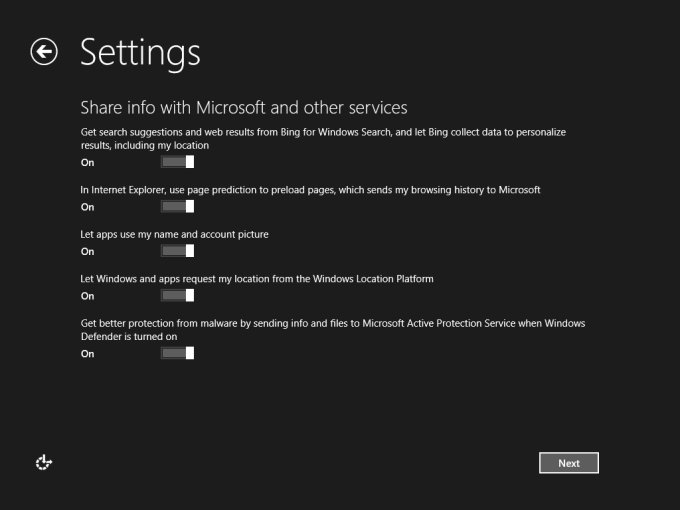Disable the Internet Explorer page prediction switch
Image resolution: width=680 pixels, height=510 pixels.
[x=177, y=207]
